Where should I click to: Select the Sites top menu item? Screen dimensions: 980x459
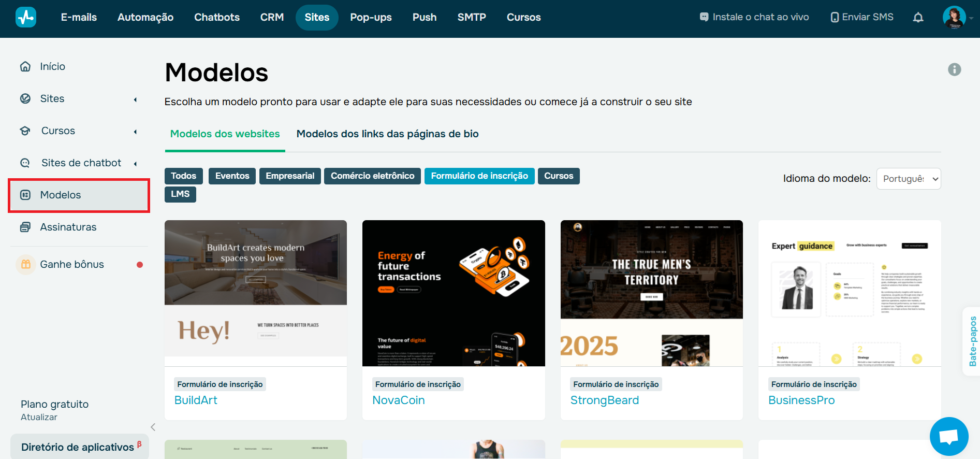click(x=317, y=17)
